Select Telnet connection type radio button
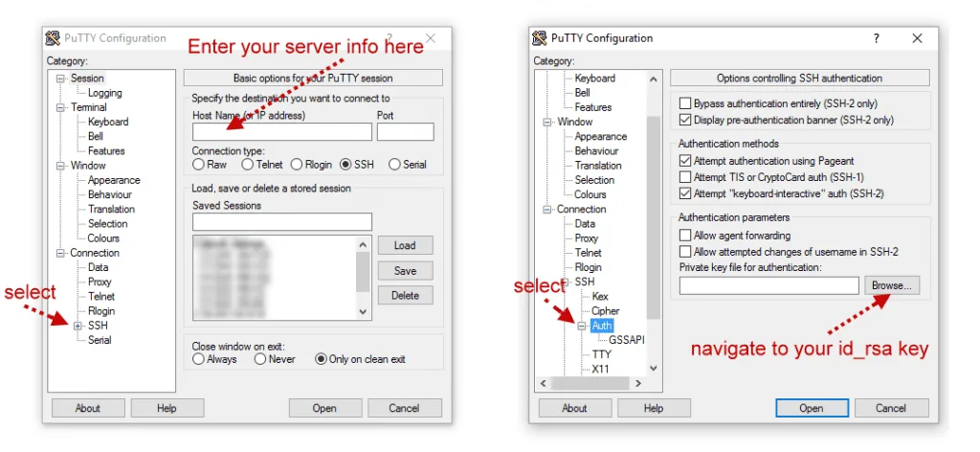Screen dimensions: 980x452 [x=248, y=165]
